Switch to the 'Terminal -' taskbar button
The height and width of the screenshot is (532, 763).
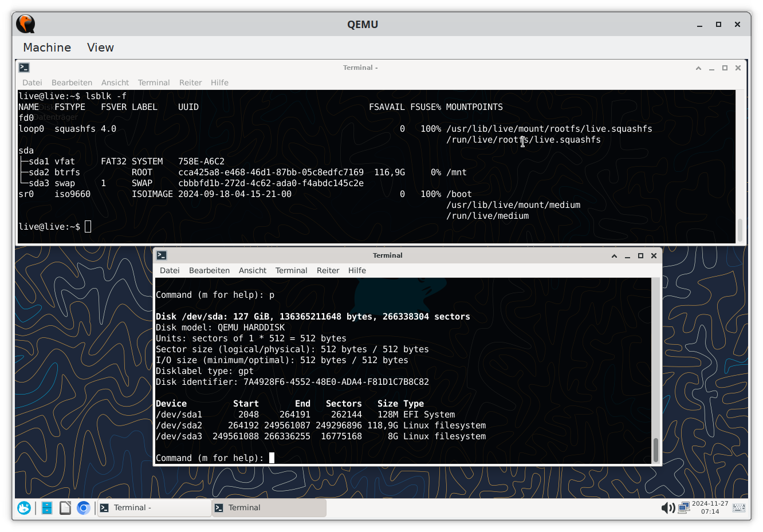click(154, 508)
